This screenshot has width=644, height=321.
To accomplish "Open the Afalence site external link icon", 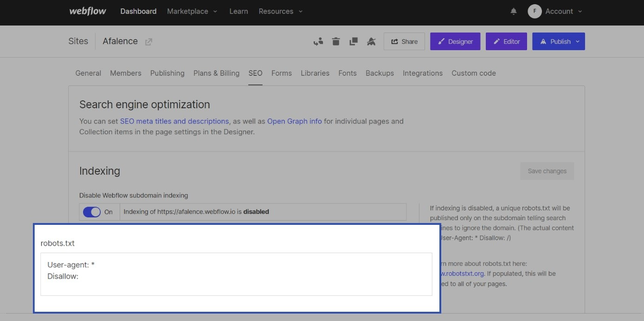I will click(x=148, y=42).
